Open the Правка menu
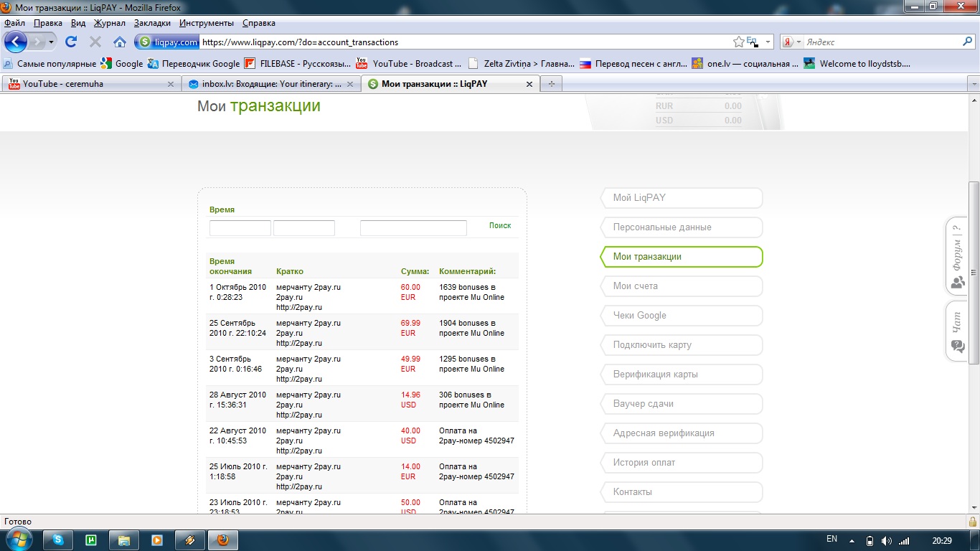The width and height of the screenshot is (980, 551). 48,23
